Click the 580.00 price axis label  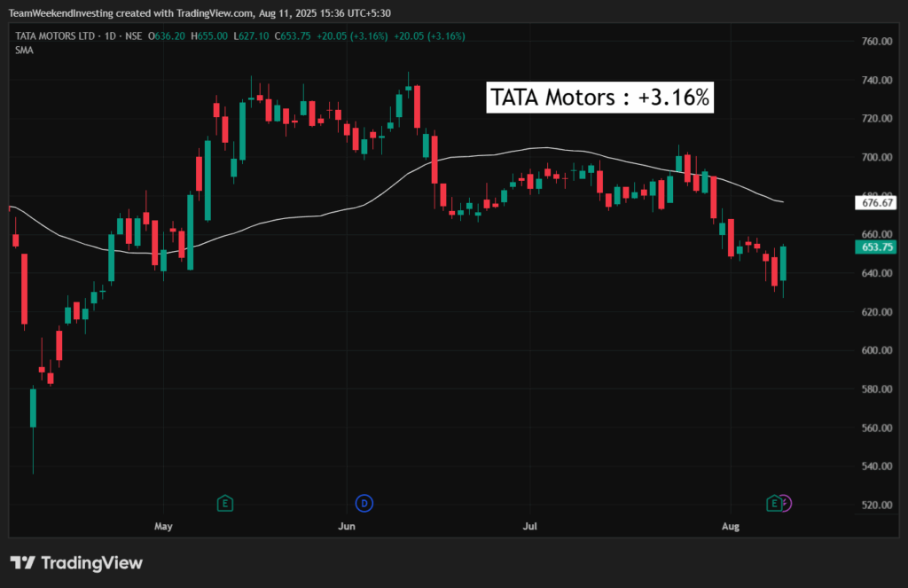click(x=877, y=388)
